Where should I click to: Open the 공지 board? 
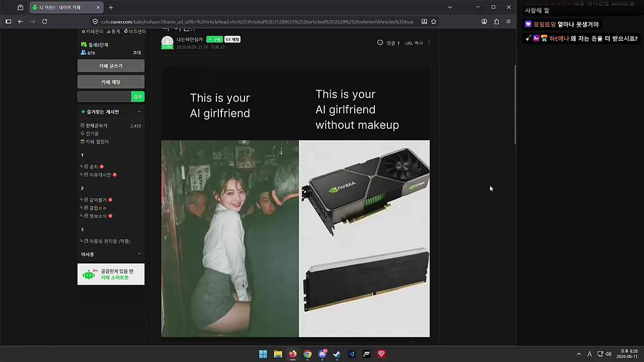94,167
